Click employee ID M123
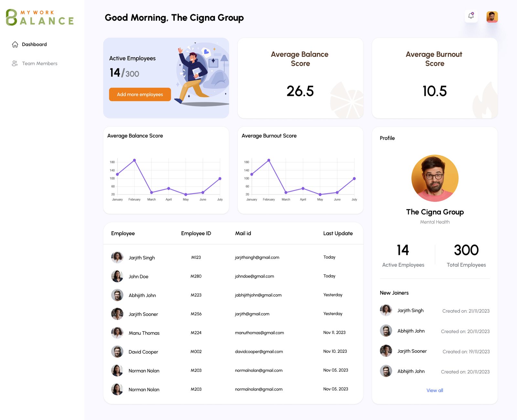The image size is (517, 420). tap(196, 257)
